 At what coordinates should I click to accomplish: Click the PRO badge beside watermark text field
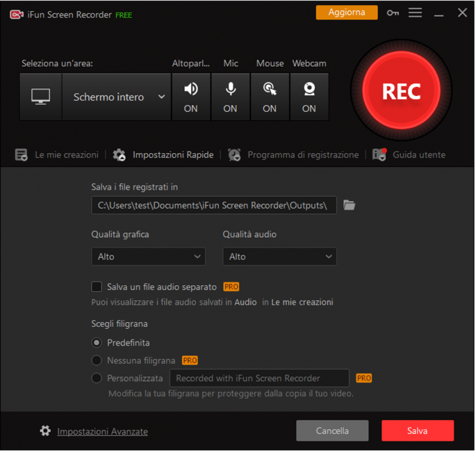(x=364, y=378)
